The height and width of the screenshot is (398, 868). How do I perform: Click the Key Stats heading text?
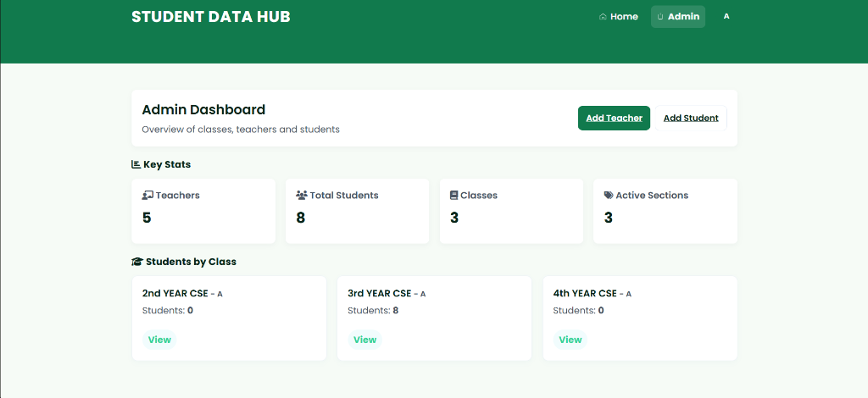tap(167, 164)
